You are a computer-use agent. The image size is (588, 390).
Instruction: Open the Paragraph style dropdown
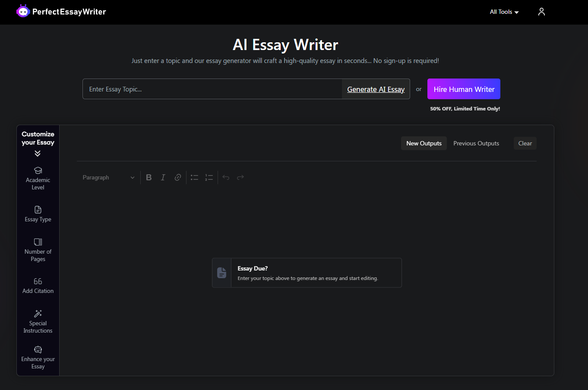coord(108,177)
